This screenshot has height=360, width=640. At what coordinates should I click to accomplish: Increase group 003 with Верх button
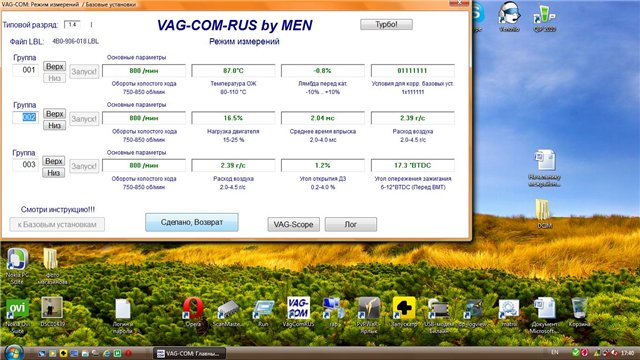(x=53, y=161)
